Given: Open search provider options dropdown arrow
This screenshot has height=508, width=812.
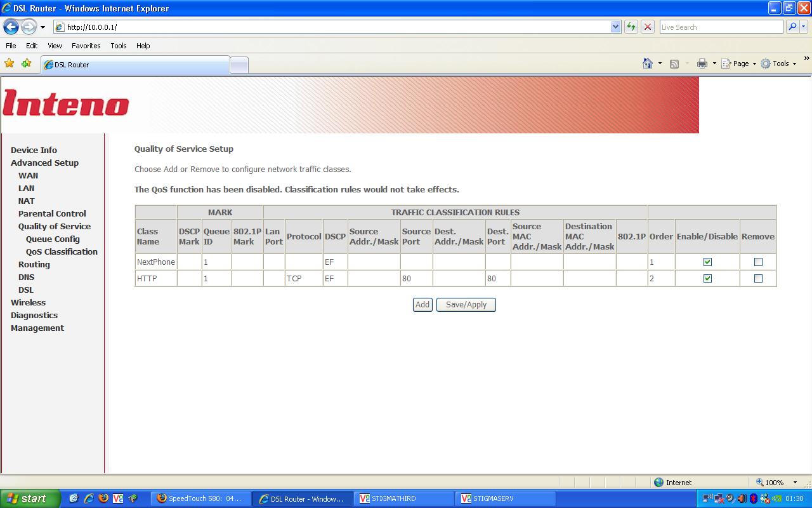Looking at the screenshot, I should [804, 27].
